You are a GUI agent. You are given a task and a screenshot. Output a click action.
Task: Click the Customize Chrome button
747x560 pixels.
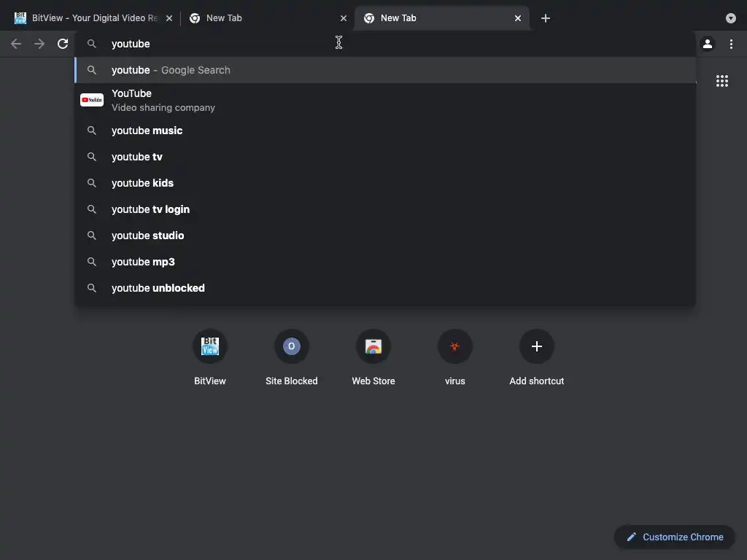675,537
